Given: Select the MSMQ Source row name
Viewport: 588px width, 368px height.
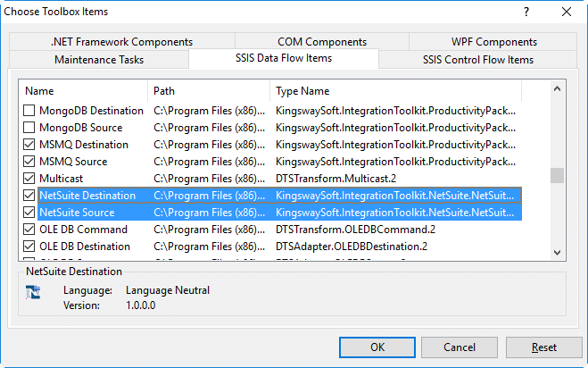Looking at the screenshot, I should (73, 162).
